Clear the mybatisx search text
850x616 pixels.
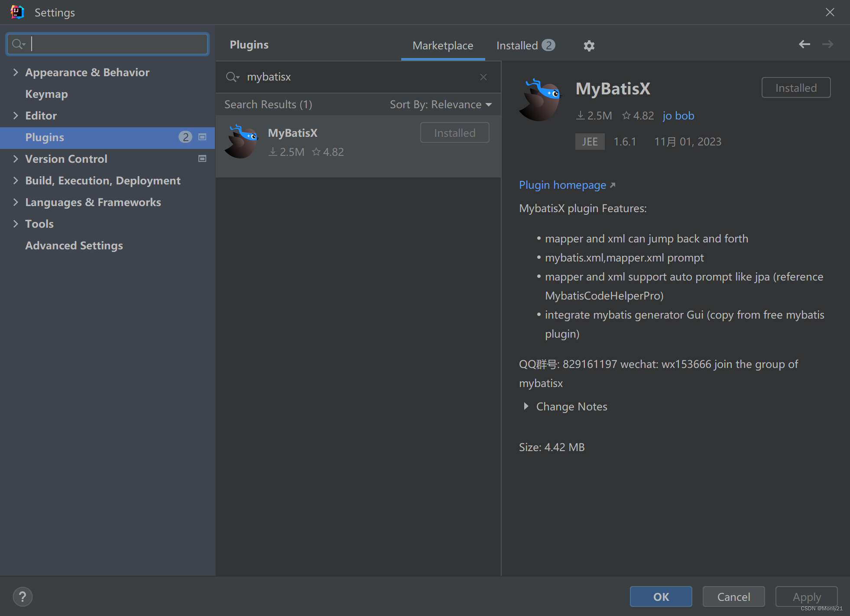click(483, 77)
